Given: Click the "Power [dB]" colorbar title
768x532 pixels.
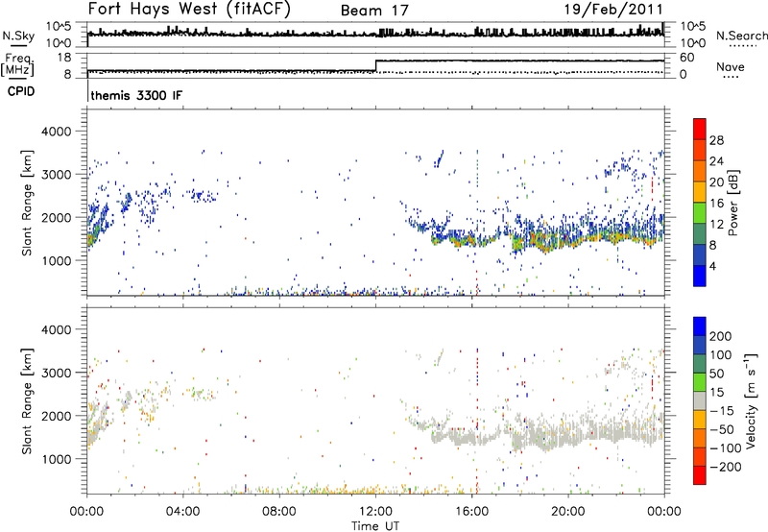Looking at the screenshot, I should pyautogui.click(x=732, y=203).
